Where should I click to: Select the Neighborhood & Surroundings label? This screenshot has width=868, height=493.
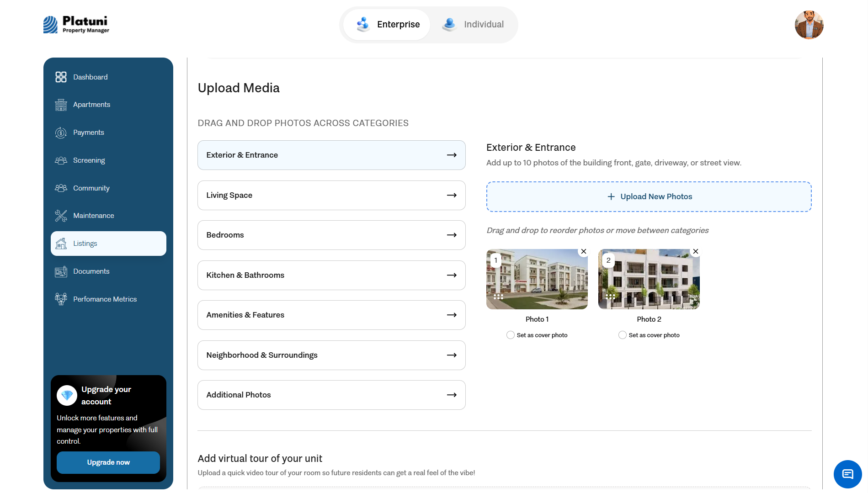click(261, 355)
